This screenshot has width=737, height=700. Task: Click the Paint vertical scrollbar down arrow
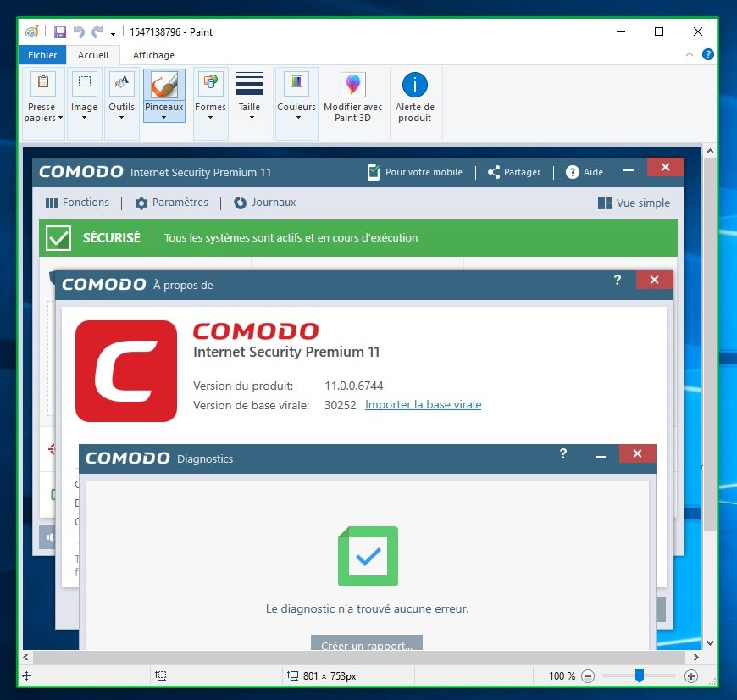(x=710, y=642)
